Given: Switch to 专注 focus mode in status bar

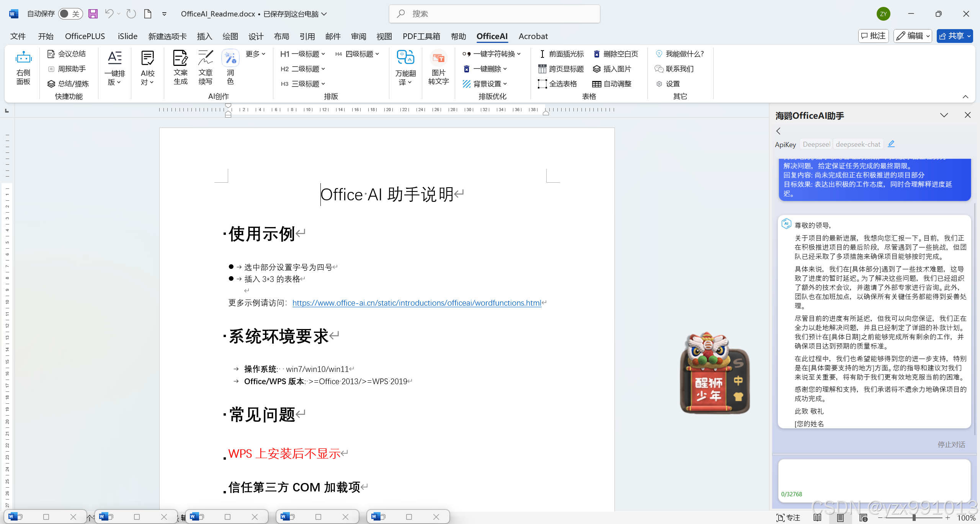Looking at the screenshot, I should tap(788, 517).
